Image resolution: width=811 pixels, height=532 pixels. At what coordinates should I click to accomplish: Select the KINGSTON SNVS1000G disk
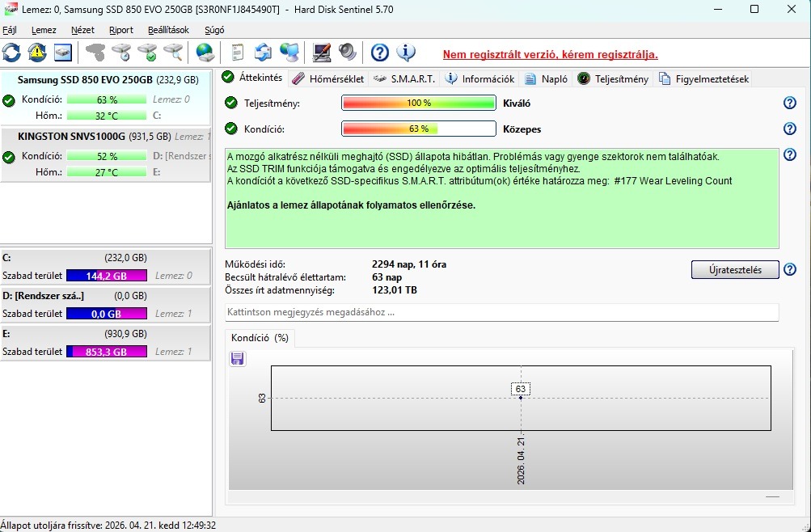tap(106, 154)
